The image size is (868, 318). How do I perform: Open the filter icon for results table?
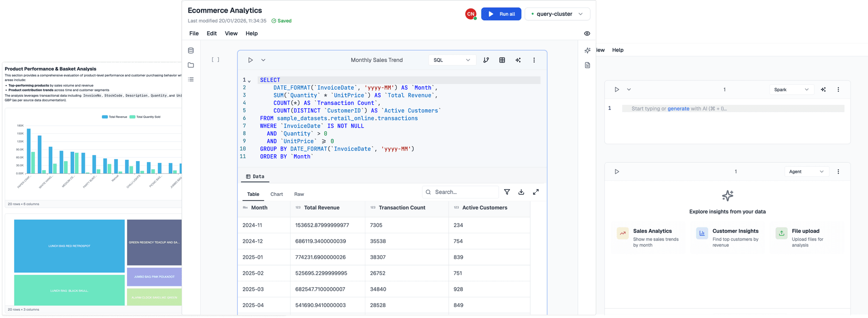[x=507, y=192]
